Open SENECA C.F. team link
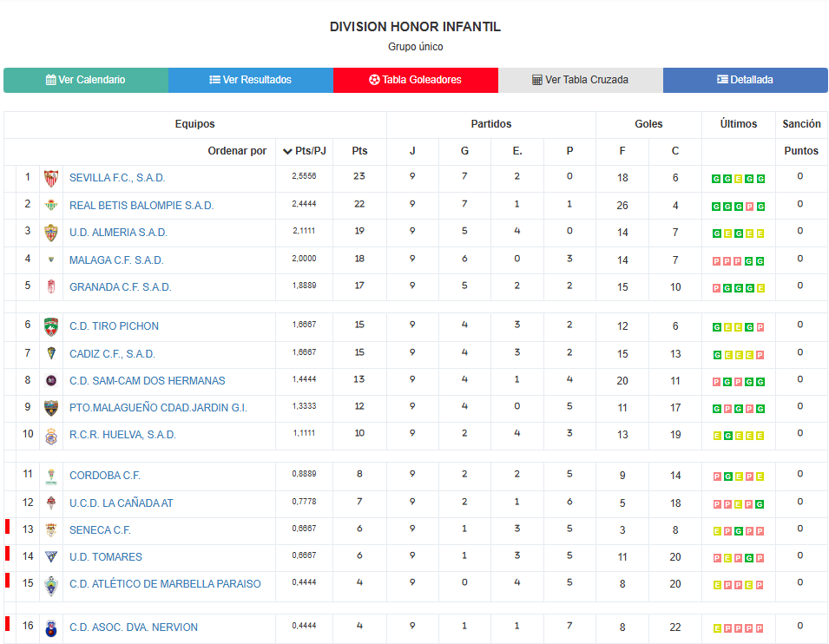Image resolution: width=829 pixels, height=644 pixels. tap(101, 529)
